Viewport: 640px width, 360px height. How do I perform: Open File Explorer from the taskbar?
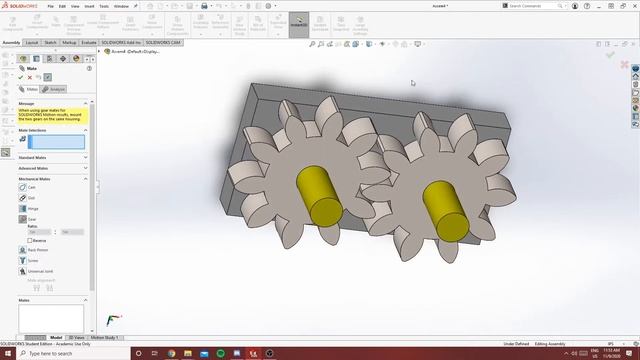point(188,353)
